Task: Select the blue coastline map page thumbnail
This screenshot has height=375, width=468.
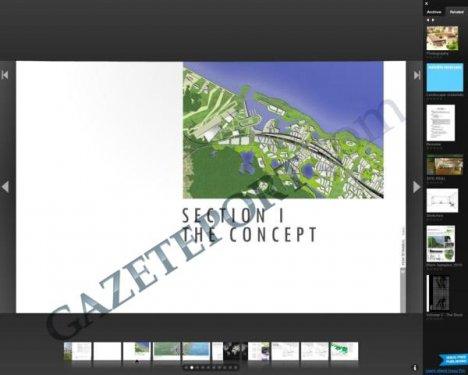Action: (196, 351)
